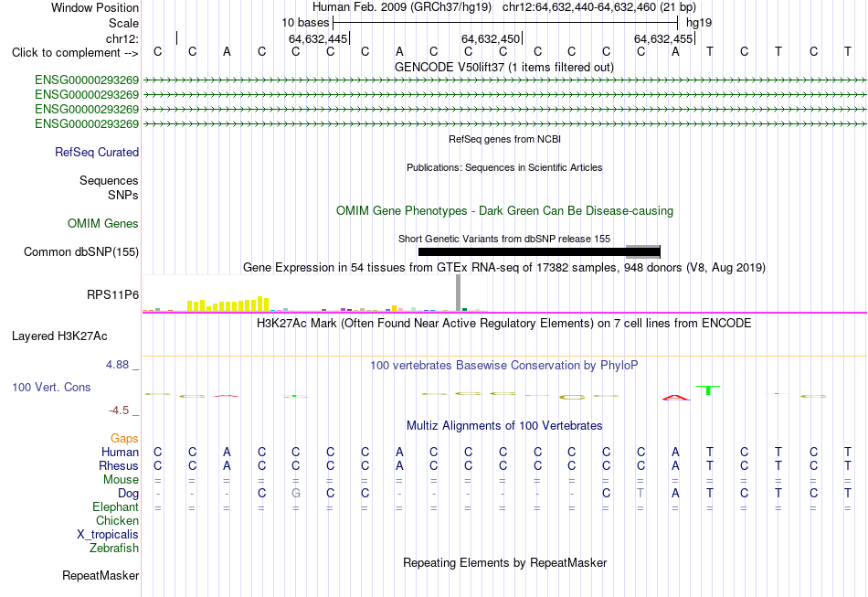Click 'Repeating Elements by RepeatMasker' title

(505, 563)
